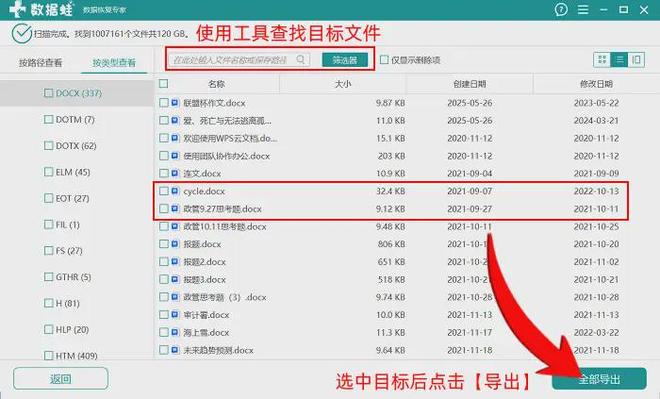Tick the DOTM (7) category checkbox
Screen dimensions: 660x399
pos(48,119)
